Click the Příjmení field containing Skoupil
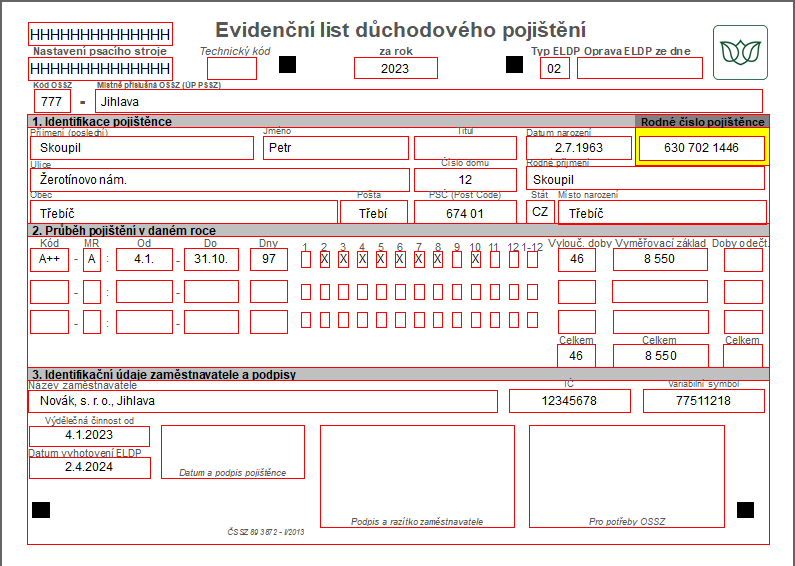795x566 pixels. [142, 148]
